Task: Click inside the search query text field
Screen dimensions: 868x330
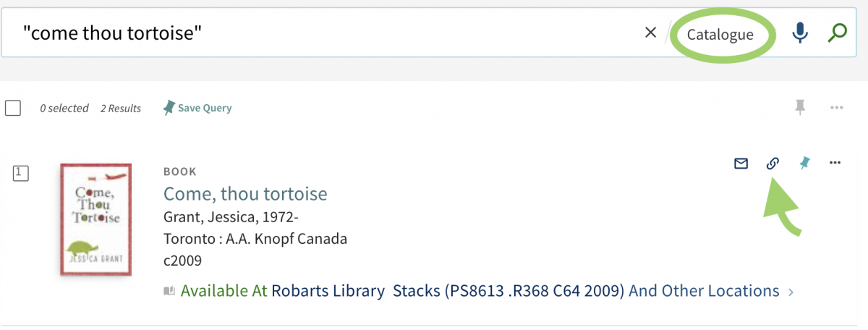Action: [325, 33]
